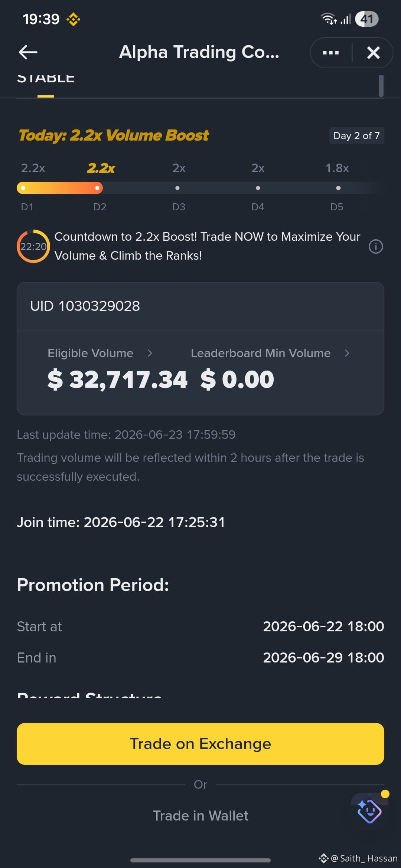Tap the 22:20 countdown timer ring
Image resolution: width=401 pixels, height=868 pixels.
coord(33,246)
